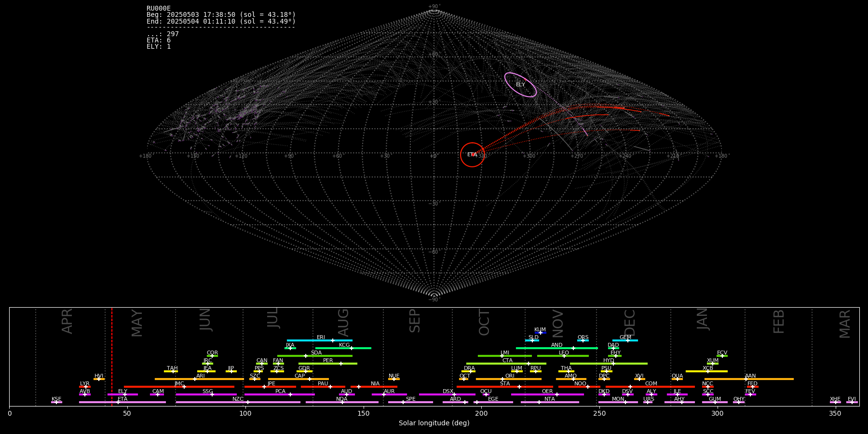Click the 'Solar longitude (deg)' axis label

pos(434,423)
